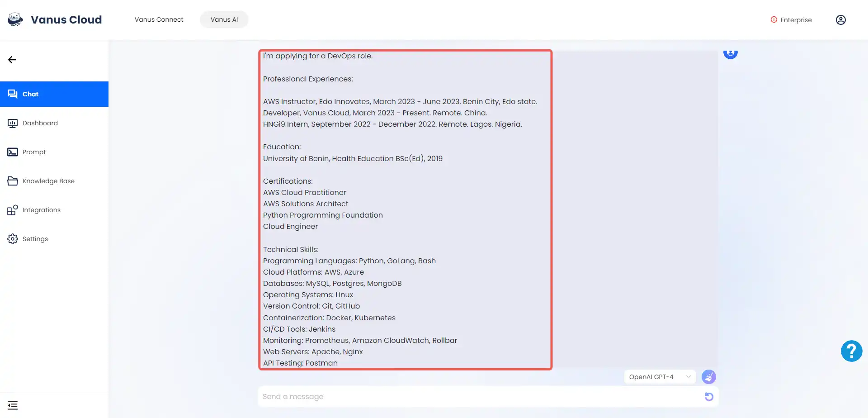Click the user avatar beside the chat message
868x418 pixels.
coord(731,53)
